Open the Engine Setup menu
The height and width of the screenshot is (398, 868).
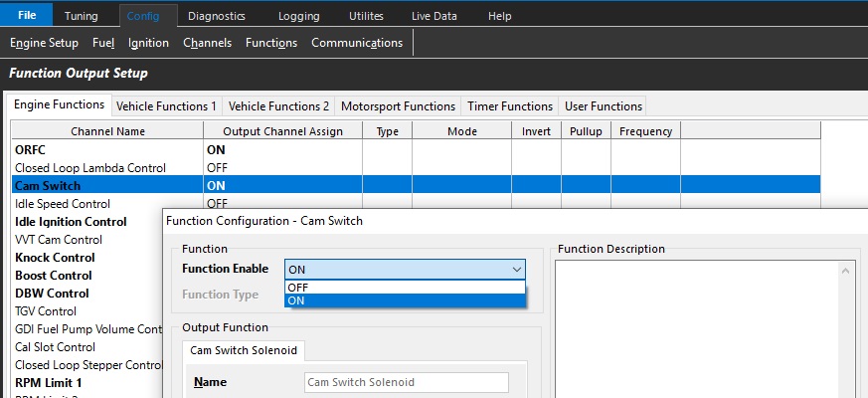coord(44,43)
